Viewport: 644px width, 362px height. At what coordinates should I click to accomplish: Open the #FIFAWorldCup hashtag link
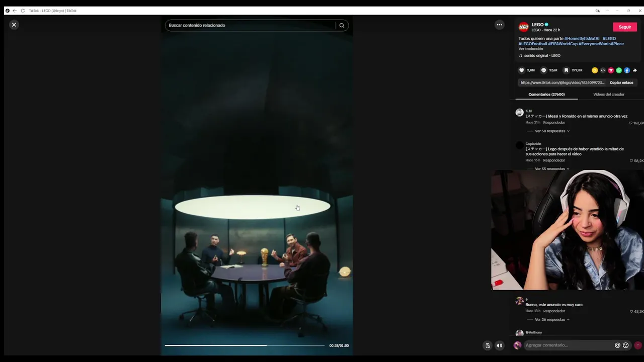[562, 44]
